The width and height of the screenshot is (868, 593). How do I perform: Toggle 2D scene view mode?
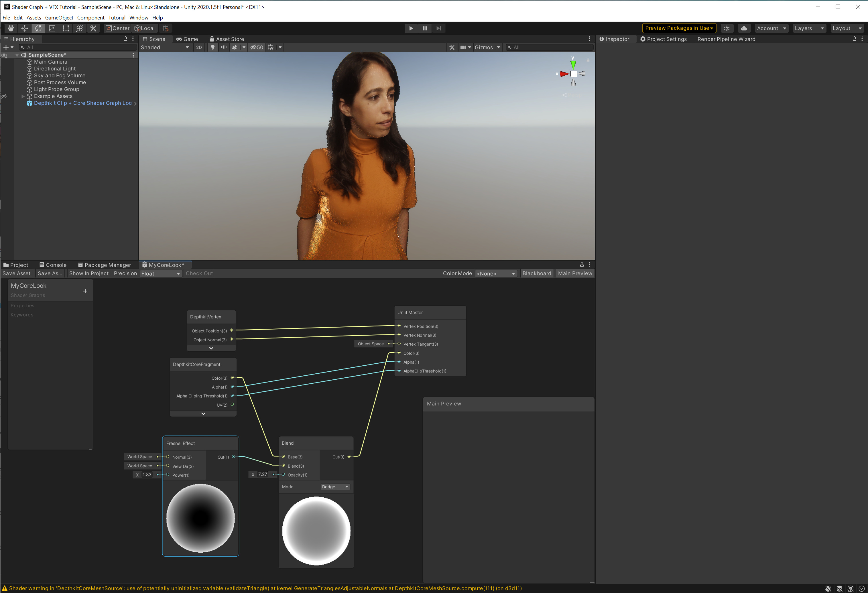[199, 48]
